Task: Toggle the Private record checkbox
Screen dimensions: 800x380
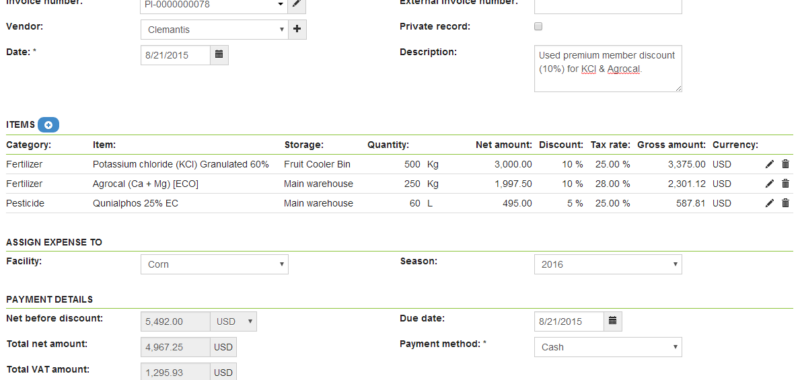Action: click(x=538, y=27)
